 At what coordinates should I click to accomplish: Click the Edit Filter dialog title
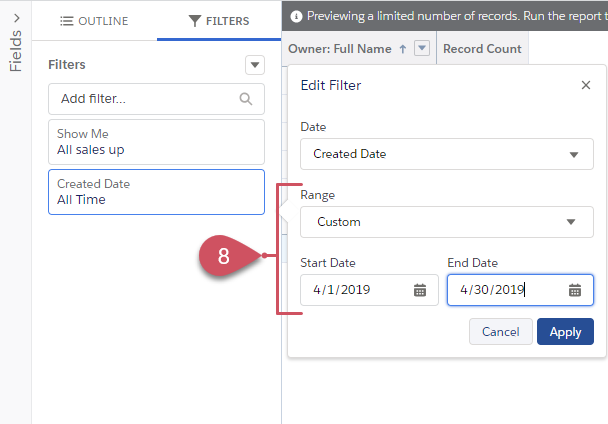331,85
